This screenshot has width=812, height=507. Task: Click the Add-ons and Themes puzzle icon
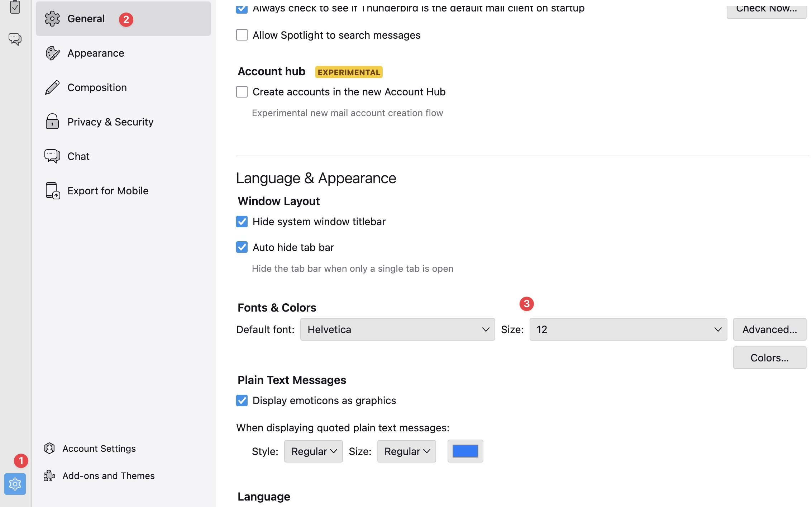[x=49, y=476]
